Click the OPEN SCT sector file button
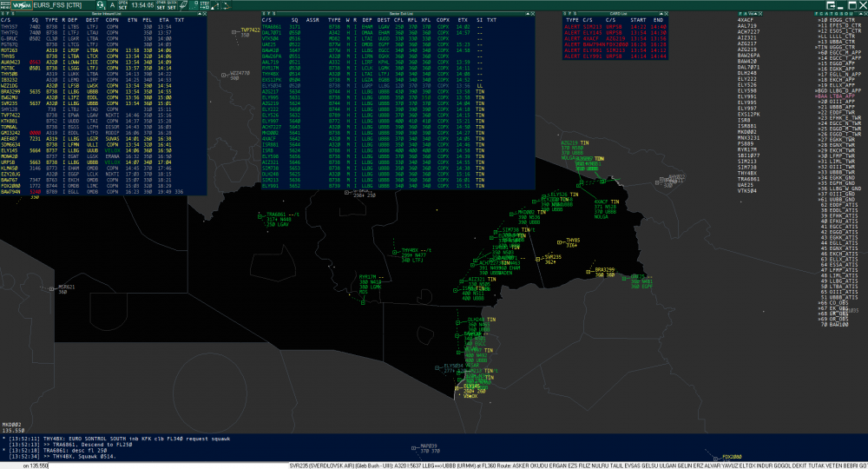The width and height of the screenshot is (868, 469). coord(122,4)
